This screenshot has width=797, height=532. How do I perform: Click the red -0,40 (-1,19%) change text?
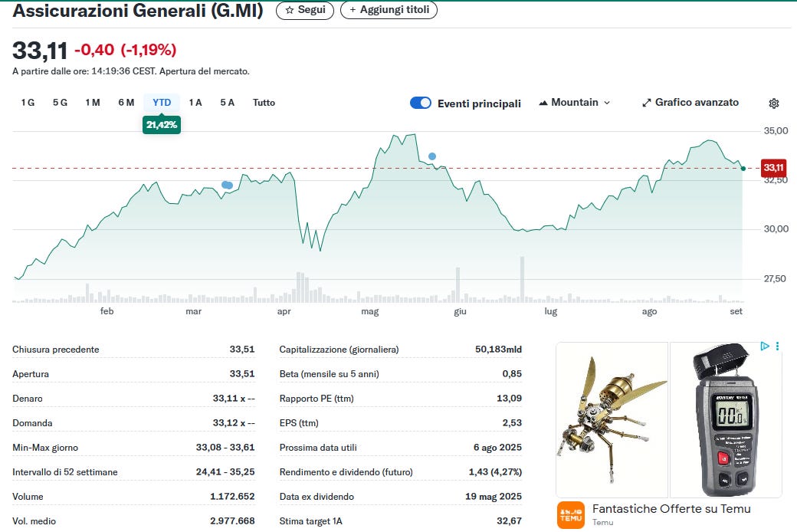click(x=125, y=50)
